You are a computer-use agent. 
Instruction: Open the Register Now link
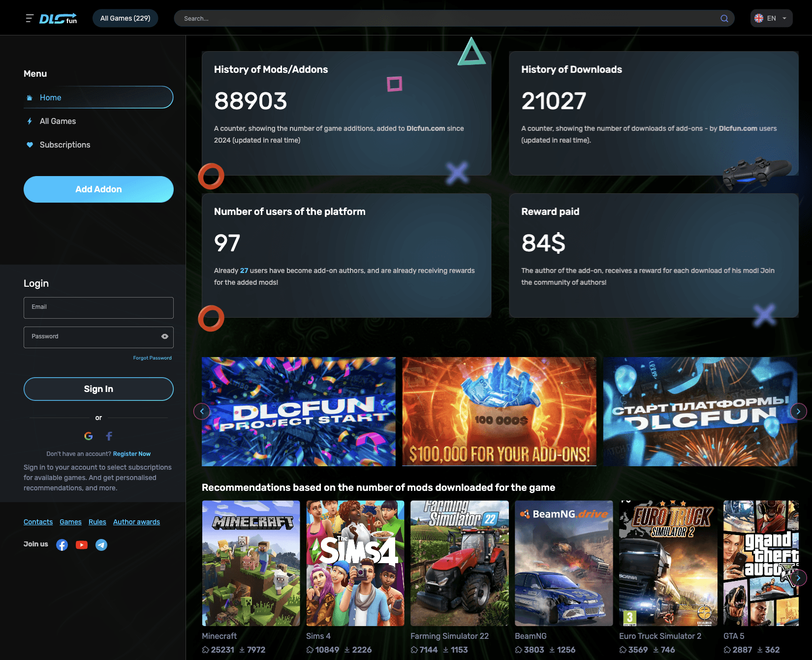click(132, 454)
